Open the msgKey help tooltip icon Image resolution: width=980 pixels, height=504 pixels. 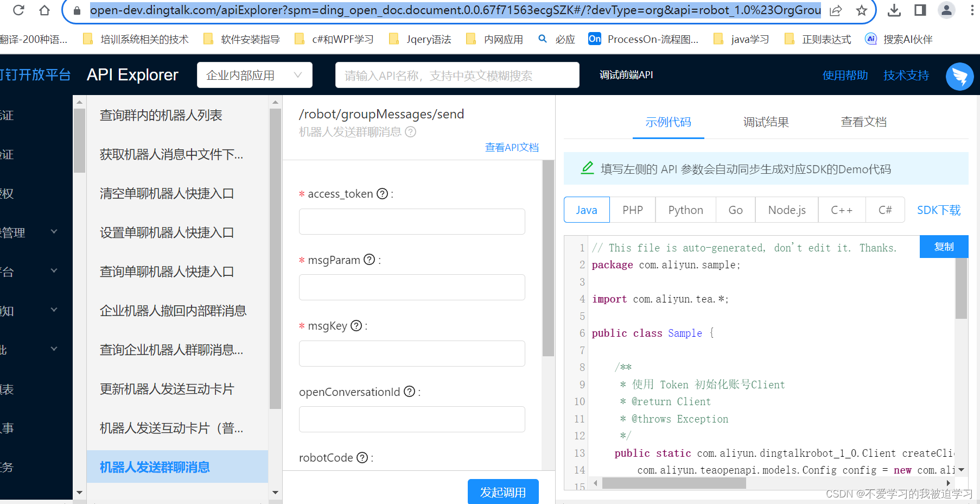[x=356, y=326]
